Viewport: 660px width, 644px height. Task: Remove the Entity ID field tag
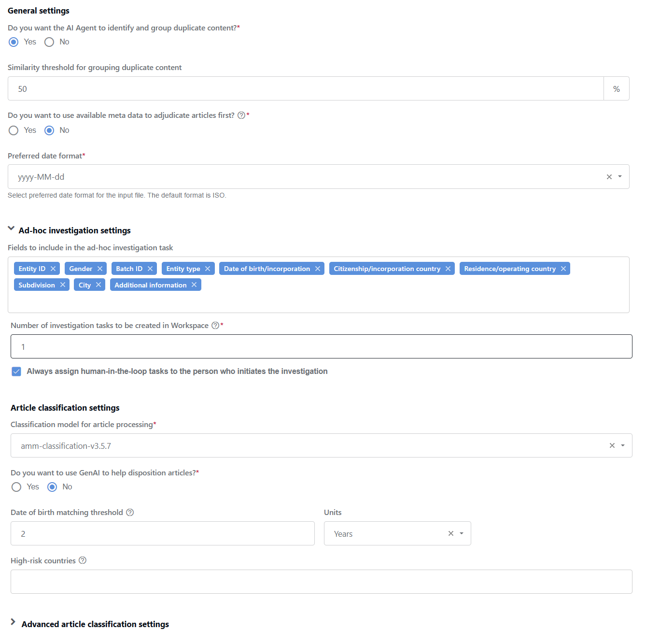53,269
